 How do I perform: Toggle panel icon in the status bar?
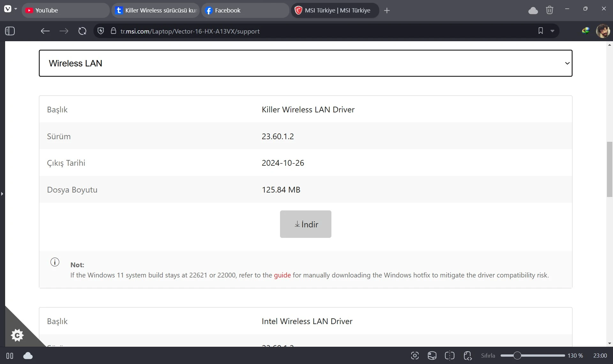click(x=10, y=356)
